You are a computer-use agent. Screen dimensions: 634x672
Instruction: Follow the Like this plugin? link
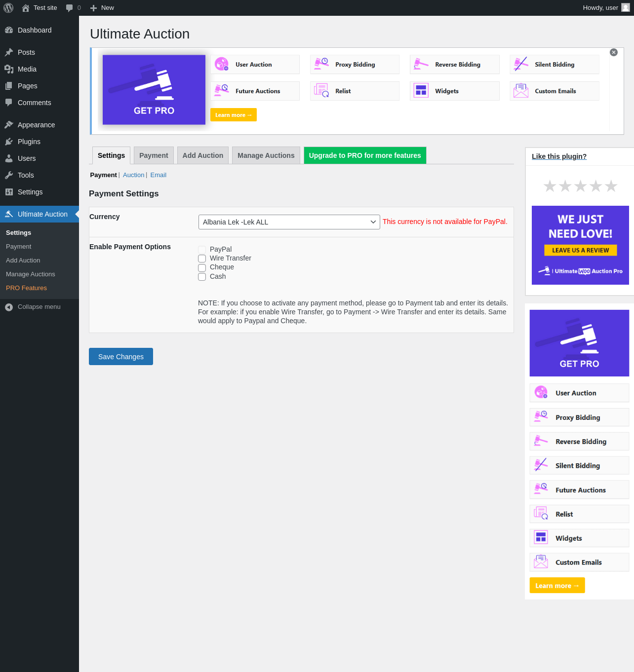tap(559, 156)
